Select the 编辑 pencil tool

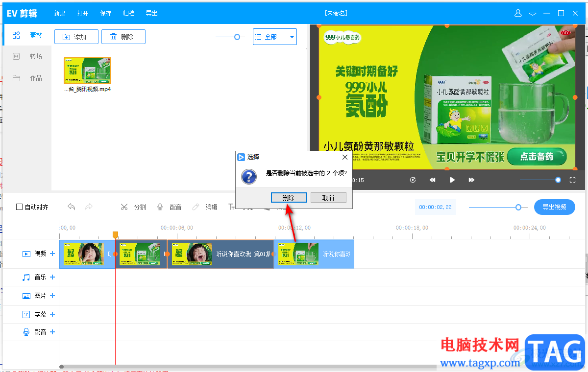point(204,207)
